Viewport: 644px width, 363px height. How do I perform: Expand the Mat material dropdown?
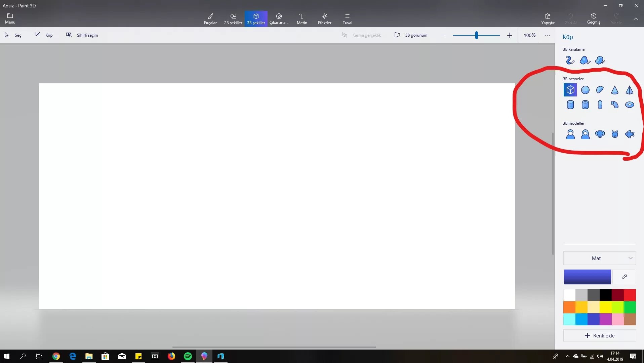click(600, 258)
